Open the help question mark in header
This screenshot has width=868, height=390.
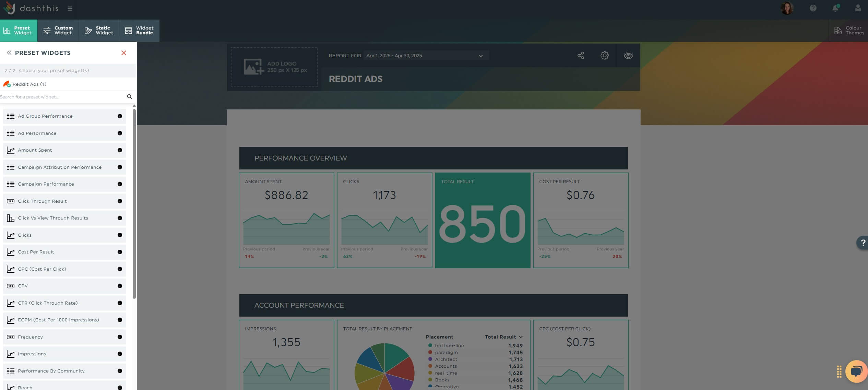813,8
